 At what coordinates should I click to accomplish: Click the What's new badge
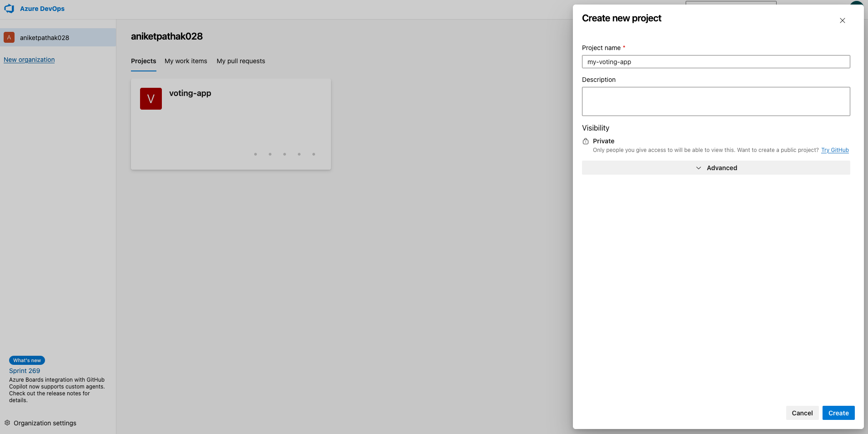coord(27,360)
